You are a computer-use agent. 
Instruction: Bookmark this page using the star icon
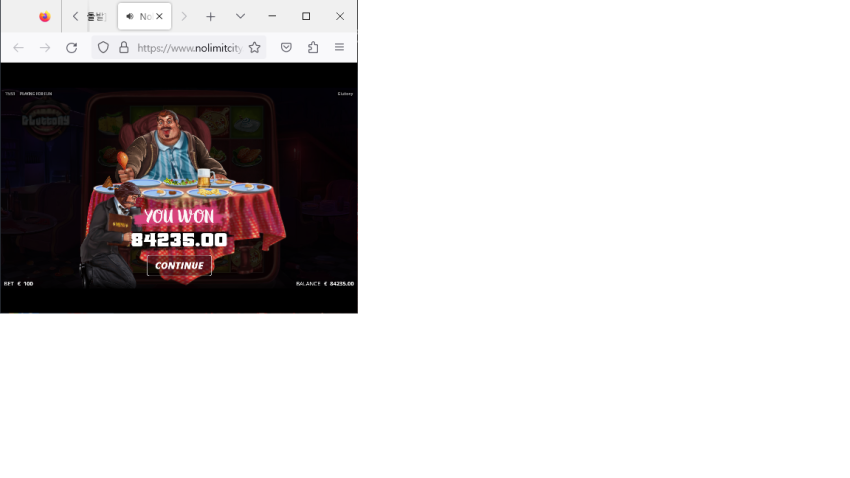pyautogui.click(x=254, y=48)
